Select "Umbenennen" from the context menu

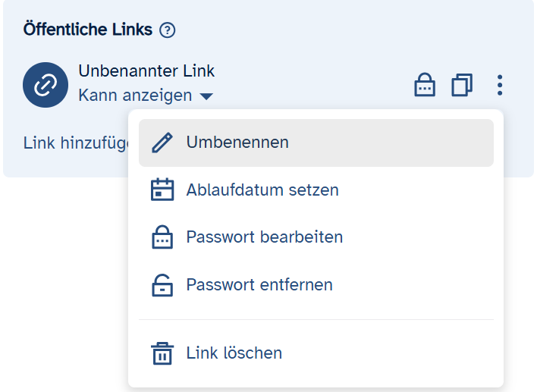tap(237, 143)
